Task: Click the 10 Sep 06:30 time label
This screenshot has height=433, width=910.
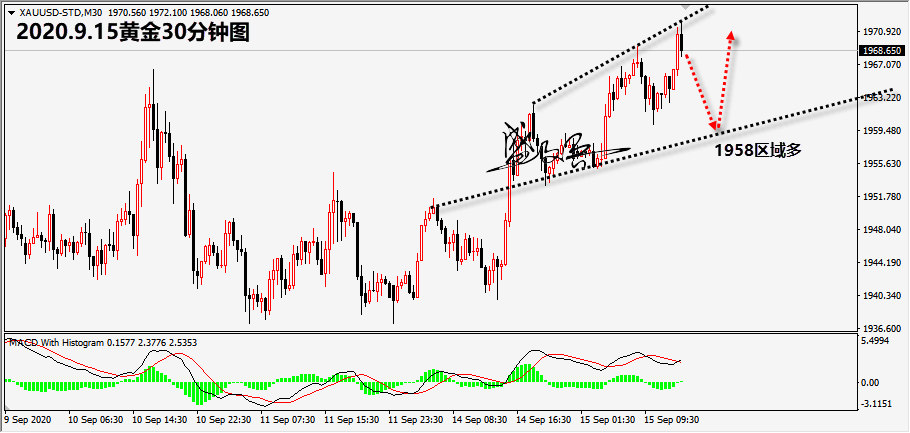Action: point(95,420)
